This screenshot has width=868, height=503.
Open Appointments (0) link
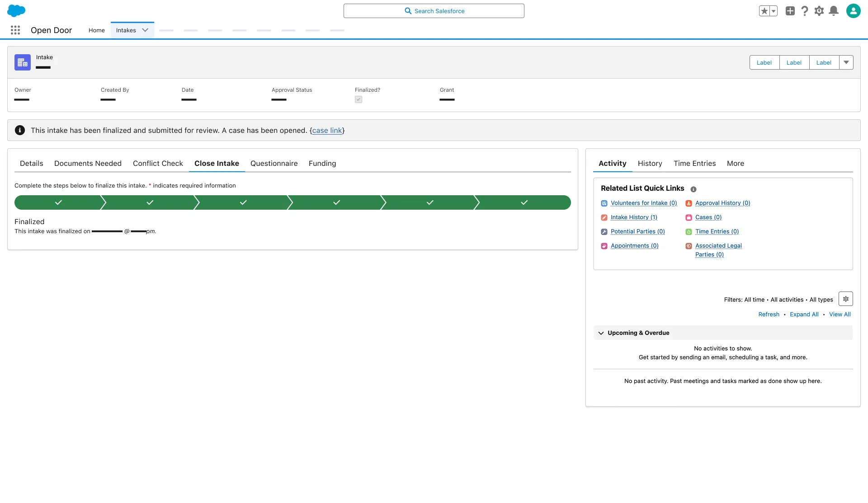pyautogui.click(x=634, y=246)
